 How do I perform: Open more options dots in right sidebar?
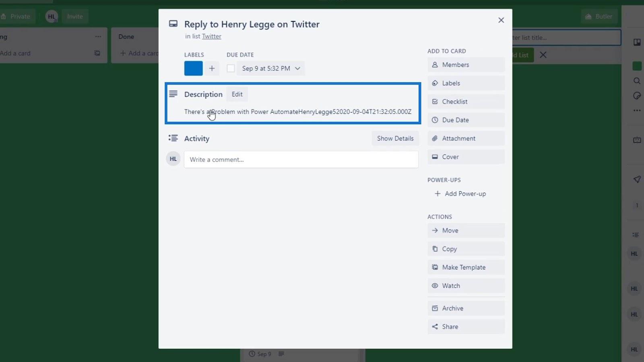(637, 110)
